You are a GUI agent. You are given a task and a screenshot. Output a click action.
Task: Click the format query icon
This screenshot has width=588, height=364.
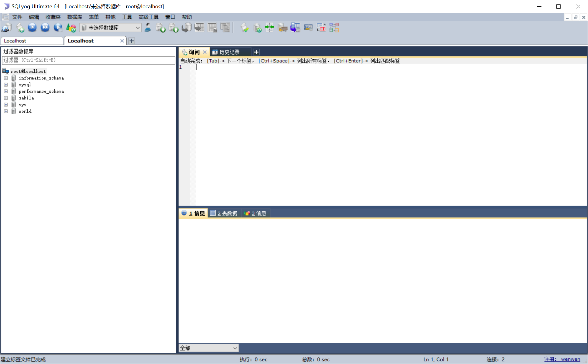244,28
